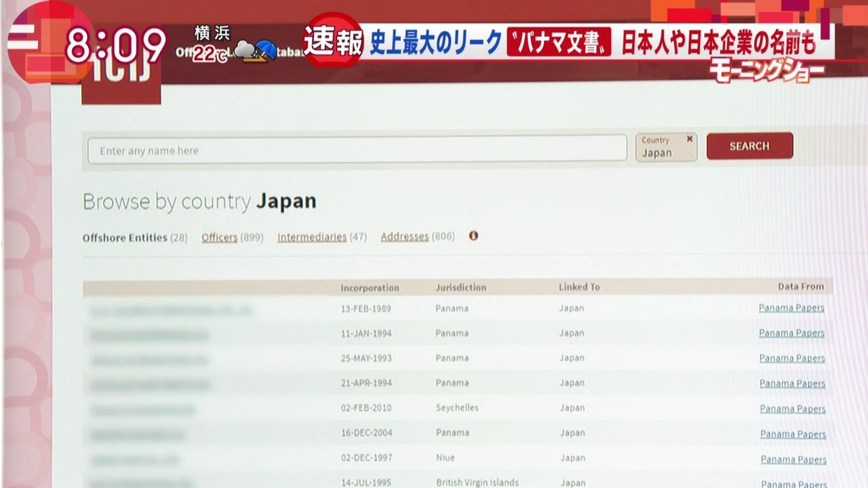Click the 16-DEC-2004 incorporation date
This screenshot has width=868, height=488.
point(366,432)
